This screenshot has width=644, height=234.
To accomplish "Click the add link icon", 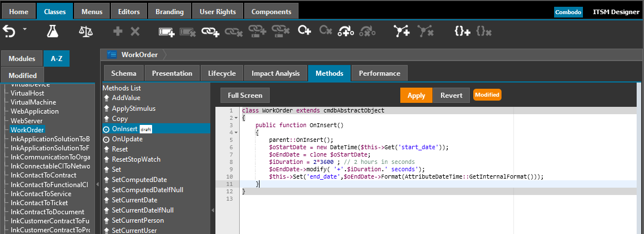I will 210,32.
